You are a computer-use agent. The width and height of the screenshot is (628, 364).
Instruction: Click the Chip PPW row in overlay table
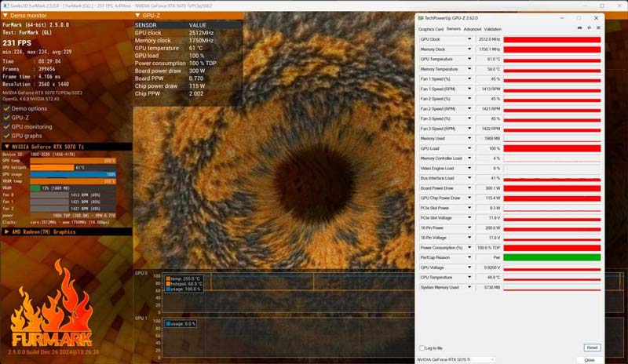(x=188, y=93)
